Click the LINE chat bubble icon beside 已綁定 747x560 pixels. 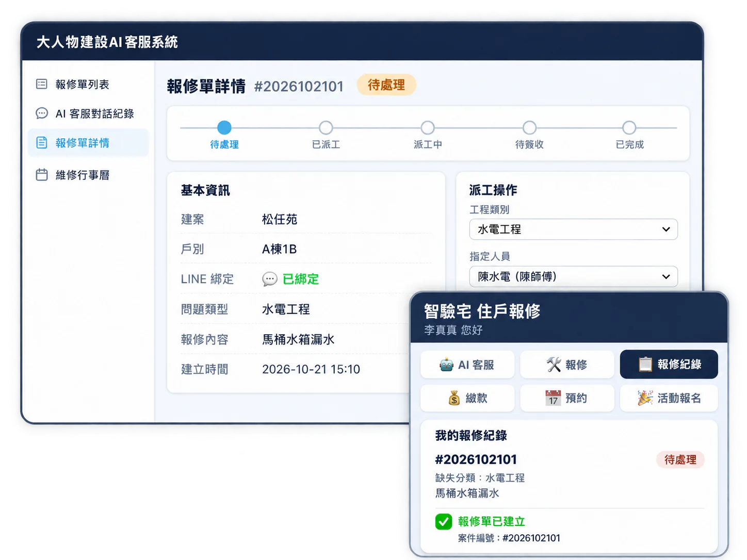tap(270, 279)
